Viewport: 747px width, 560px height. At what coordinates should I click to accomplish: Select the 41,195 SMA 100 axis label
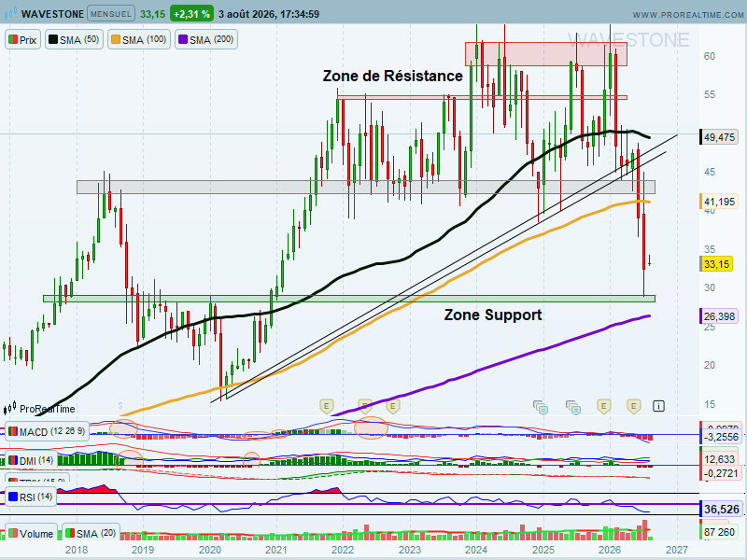(718, 202)
